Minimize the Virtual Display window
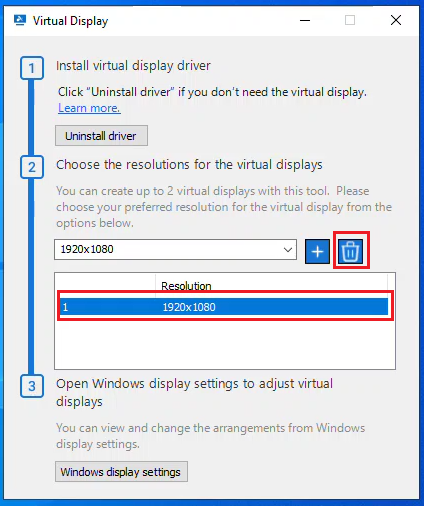 pyautogui.click(x=305, y=20)
